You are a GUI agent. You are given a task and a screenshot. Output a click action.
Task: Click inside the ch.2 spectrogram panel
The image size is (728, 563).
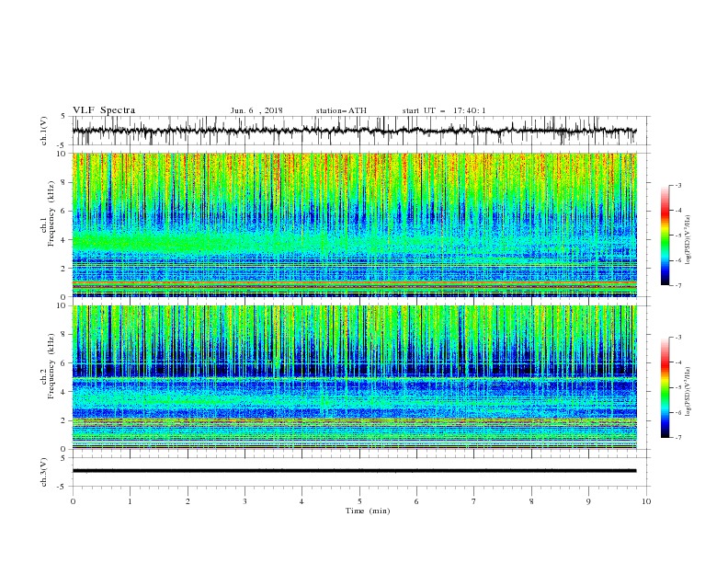(354, 377)
